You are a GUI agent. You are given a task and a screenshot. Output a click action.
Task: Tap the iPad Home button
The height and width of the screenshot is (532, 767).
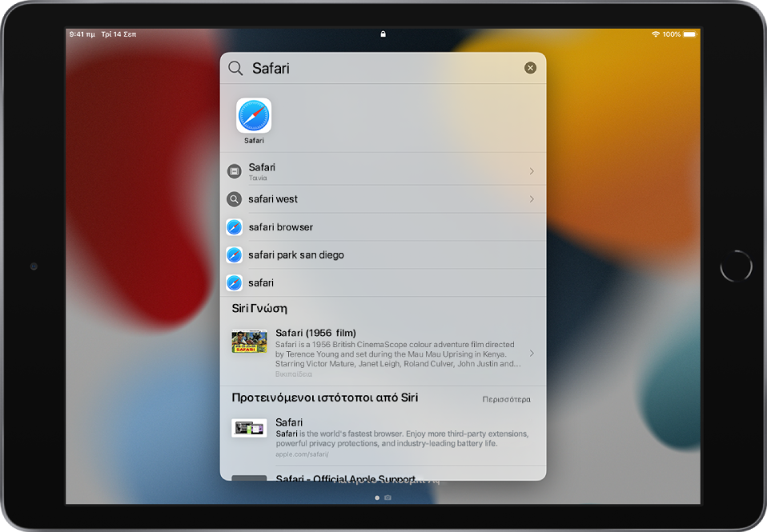736,266
